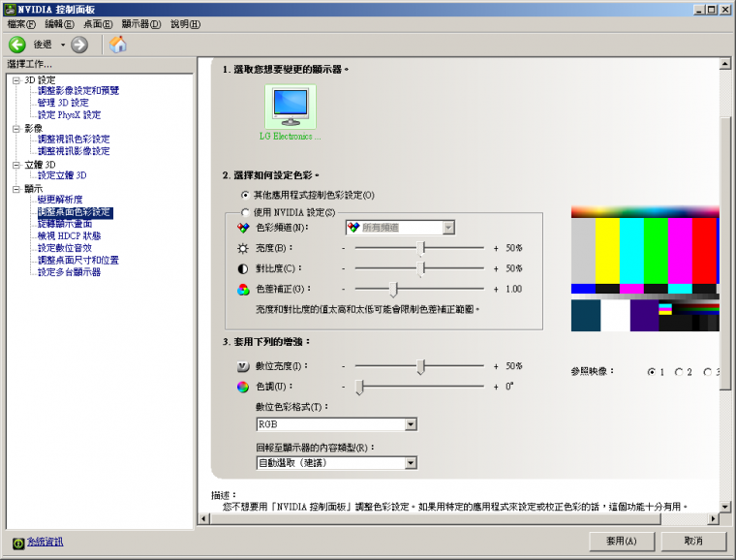Click the gamma color wheel icon
Image resolution: width=736 pixels, height=560 pixels.
click(243, 289)
